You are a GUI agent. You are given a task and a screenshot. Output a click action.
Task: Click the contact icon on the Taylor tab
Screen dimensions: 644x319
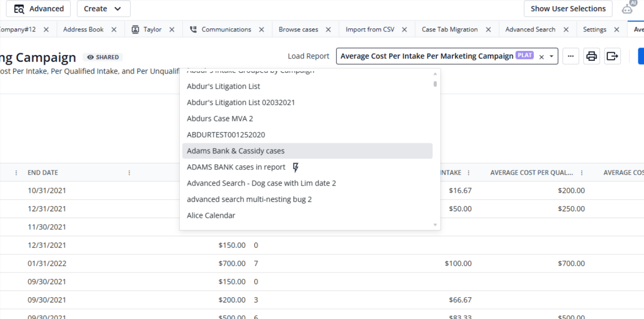click(134, 29)
